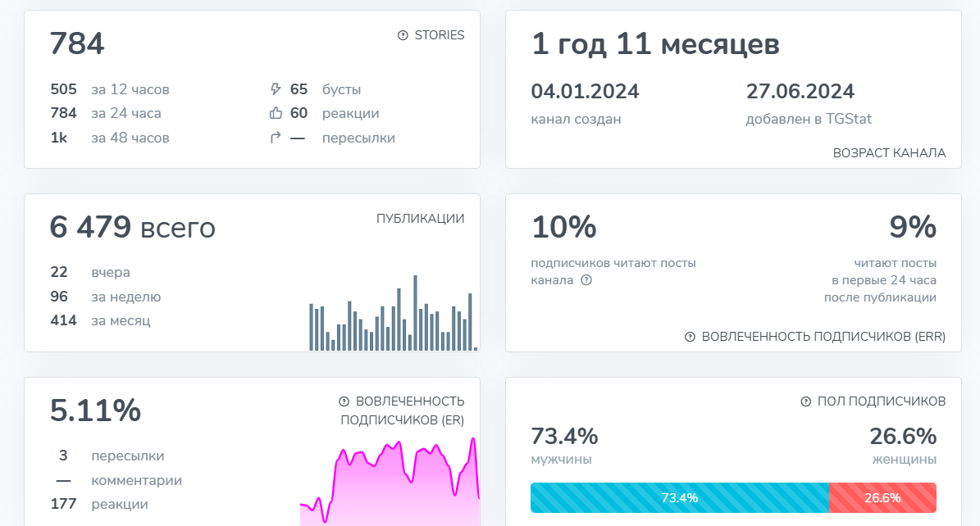Open the help icon for ПОЛ ПОДПИСЧИКОВ
Screen dimensions: 980x526
click(806, 401)
